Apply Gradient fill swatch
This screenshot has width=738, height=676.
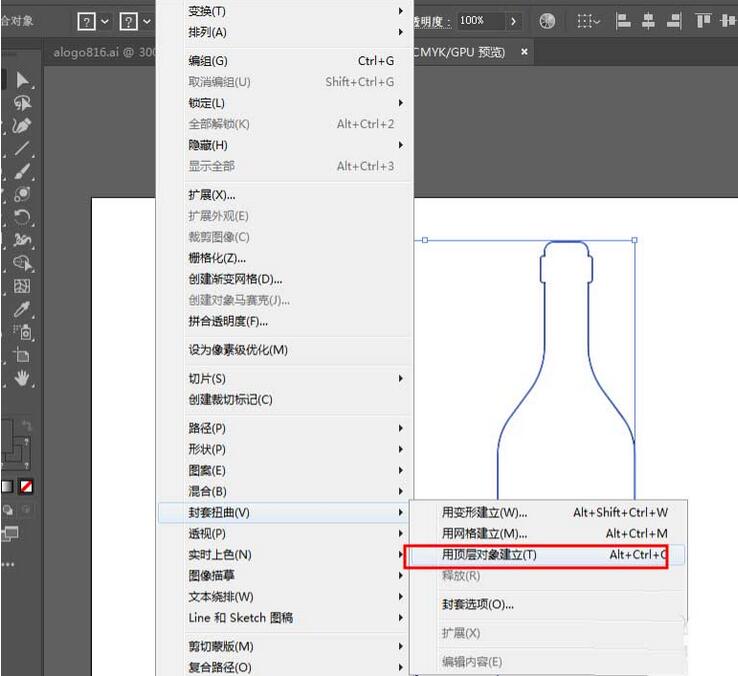click(x=7, y=486)
